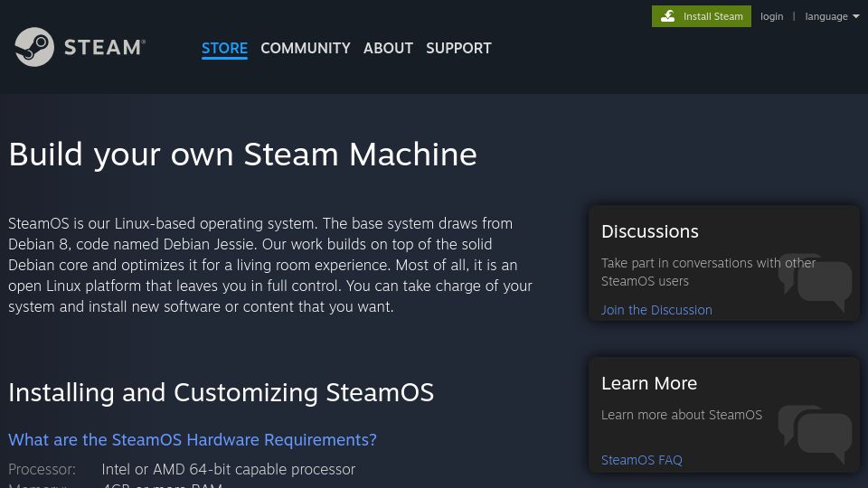Screen dimensions: 868x488
Task: Open the login link
Action: coord(771,16)
